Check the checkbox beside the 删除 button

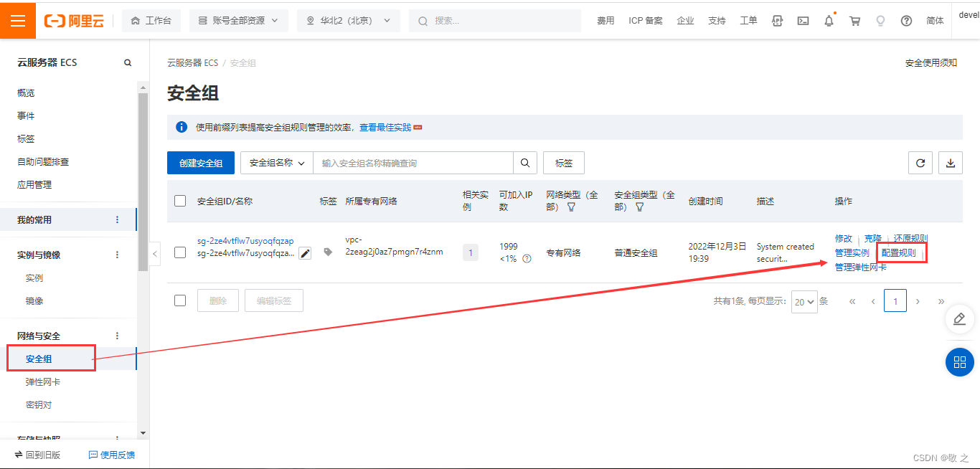coord(180,300)
